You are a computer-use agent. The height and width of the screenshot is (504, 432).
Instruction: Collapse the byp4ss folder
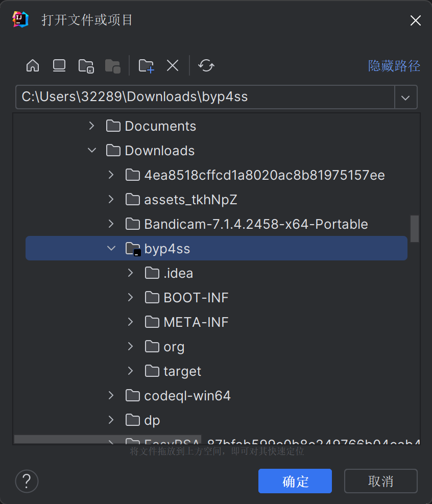click(111, 248)
